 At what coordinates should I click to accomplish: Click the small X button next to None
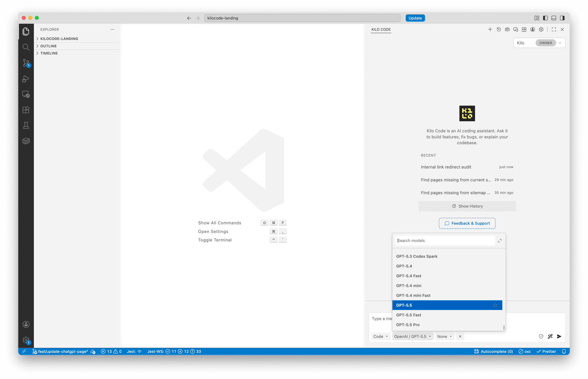coord(460,336)
